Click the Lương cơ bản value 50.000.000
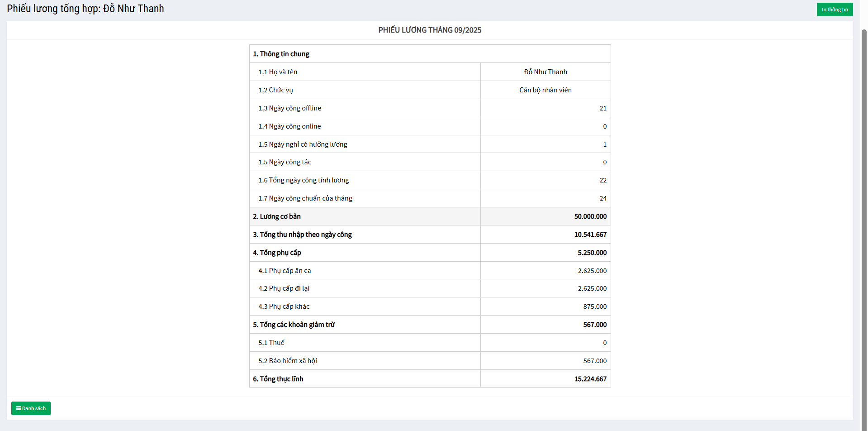This screenshot has width=868, height=431. 590,216
